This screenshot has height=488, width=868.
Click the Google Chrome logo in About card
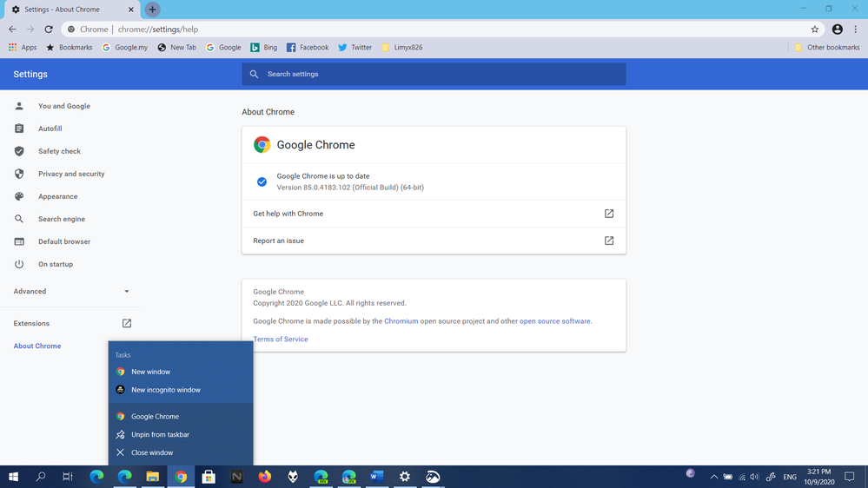262,145
